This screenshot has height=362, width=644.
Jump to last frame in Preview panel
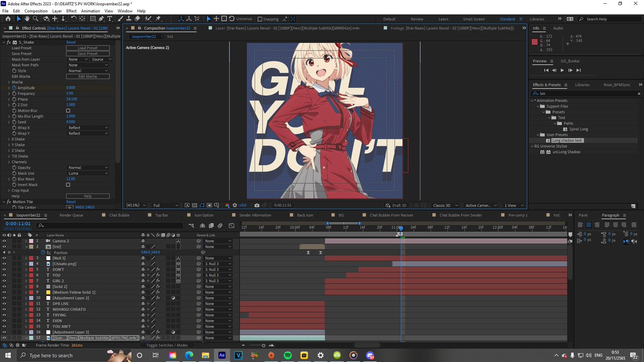click(579, 70)
